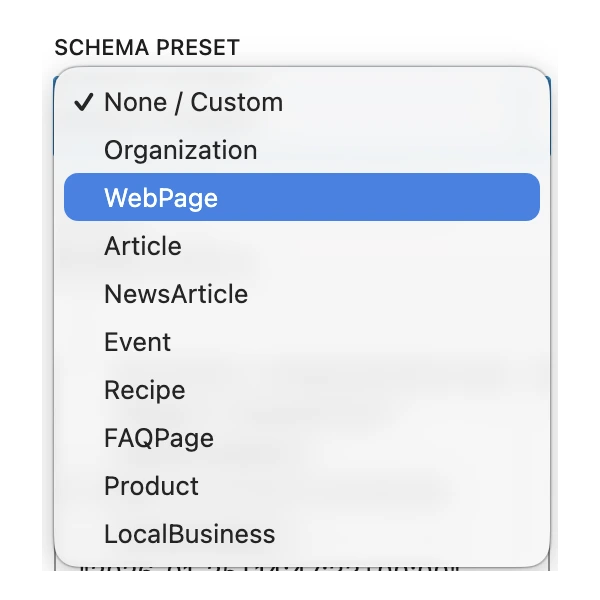The height and width of the screenshot is (600, 600).
Task: Change the schema to LocalBusiness
Action: (x=190, y=534)
